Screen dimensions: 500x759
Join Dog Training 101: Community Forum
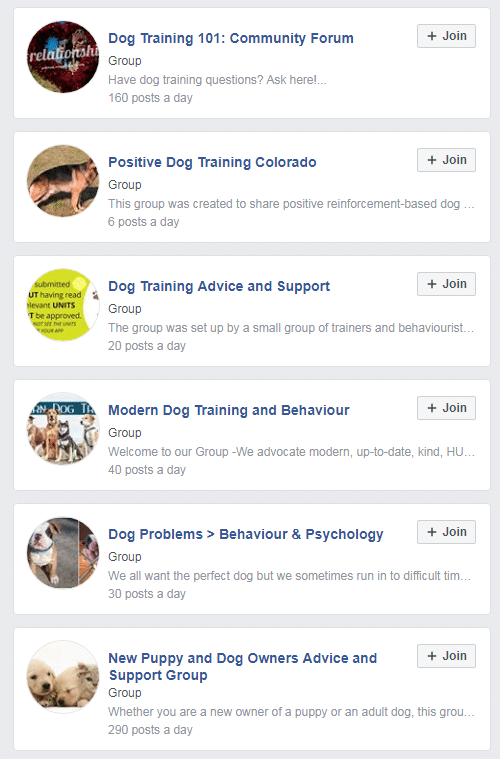pos(446,36)
